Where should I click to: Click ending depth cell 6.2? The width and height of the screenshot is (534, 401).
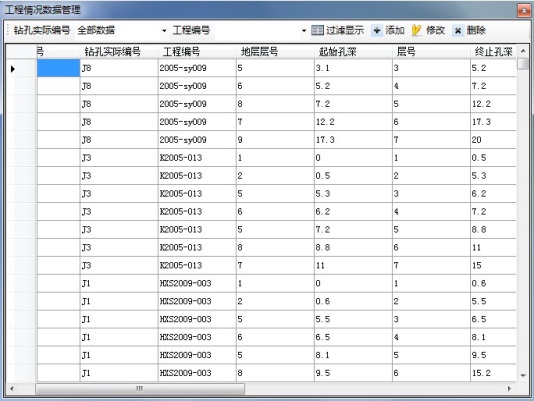[x=493, y=194]
